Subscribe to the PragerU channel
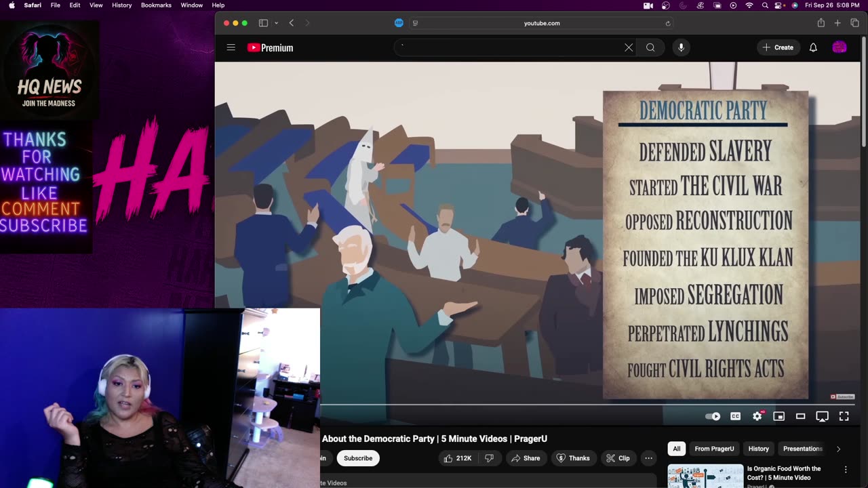The image size is (868, 488). pyautogui.click(x=358, y=458)
